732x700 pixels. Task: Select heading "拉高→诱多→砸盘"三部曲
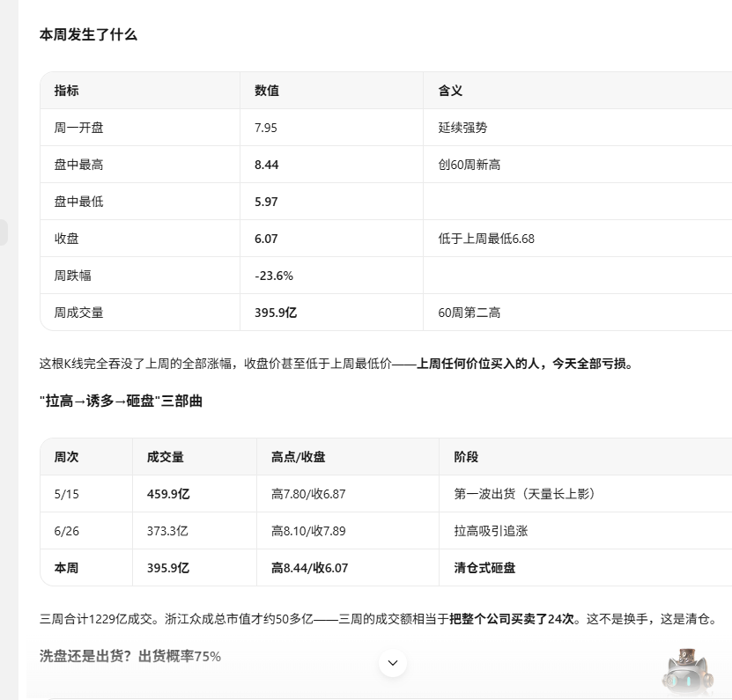[x=121, y=401]
